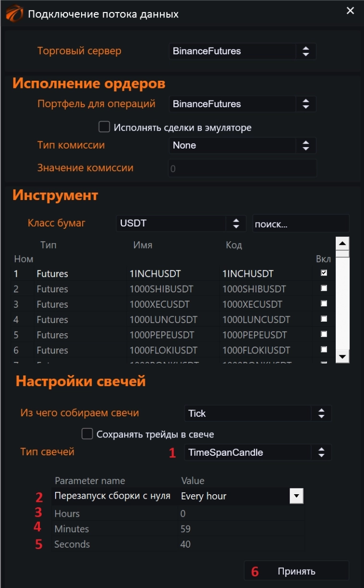Viewport: 364px width, 588px height.
Task: Click the stepper next to Портфель для операций
Action: tap(306, 104)
